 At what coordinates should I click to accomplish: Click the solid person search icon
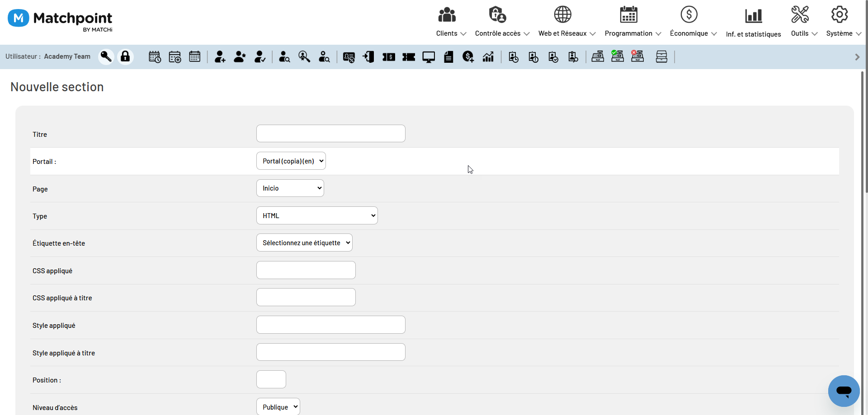click(x=284, y=57)
